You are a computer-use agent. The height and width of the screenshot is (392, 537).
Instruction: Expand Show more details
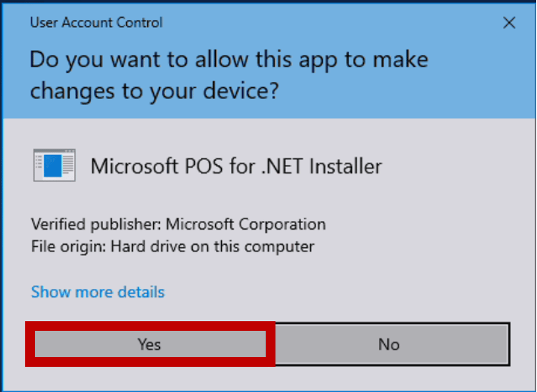click(97, 292)
